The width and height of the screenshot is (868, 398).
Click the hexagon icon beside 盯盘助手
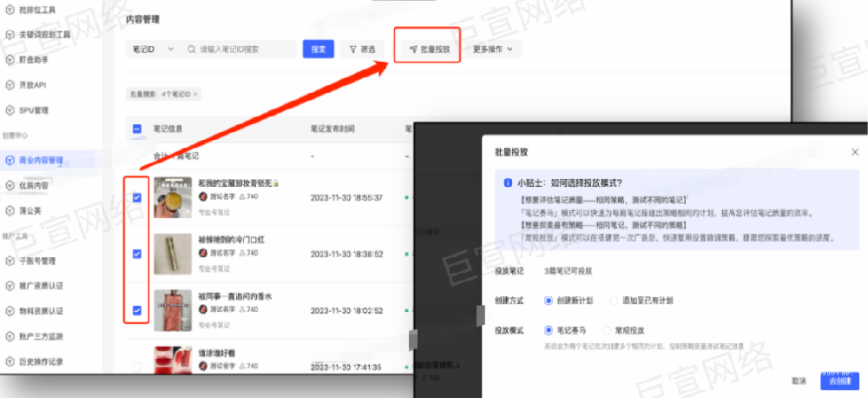point(10,60)
